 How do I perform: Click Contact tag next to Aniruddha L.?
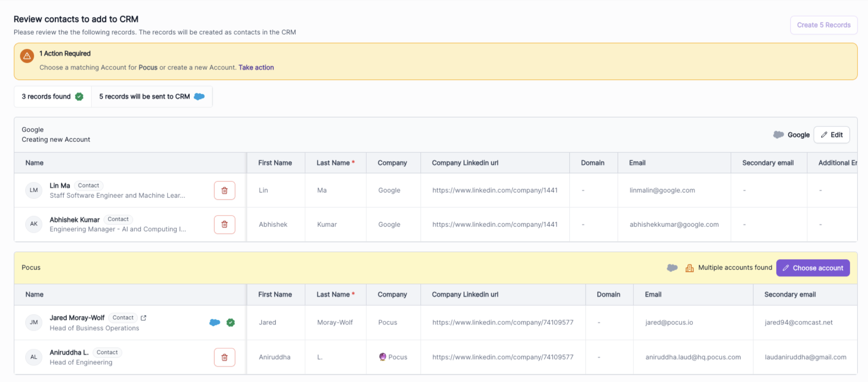click(107, 352)
